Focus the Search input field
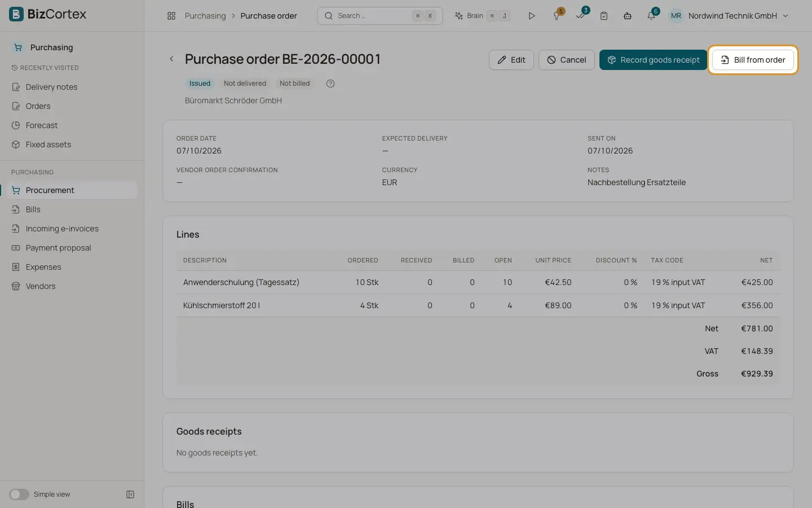The width and height of the screenshot is (812, 508). (x=380, y=16)
